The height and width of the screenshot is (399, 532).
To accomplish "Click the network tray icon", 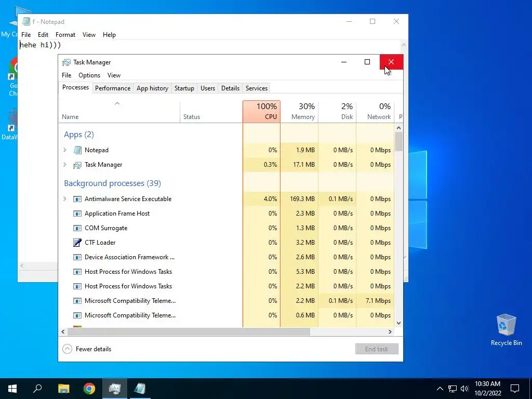I will [x=453, y=389].
